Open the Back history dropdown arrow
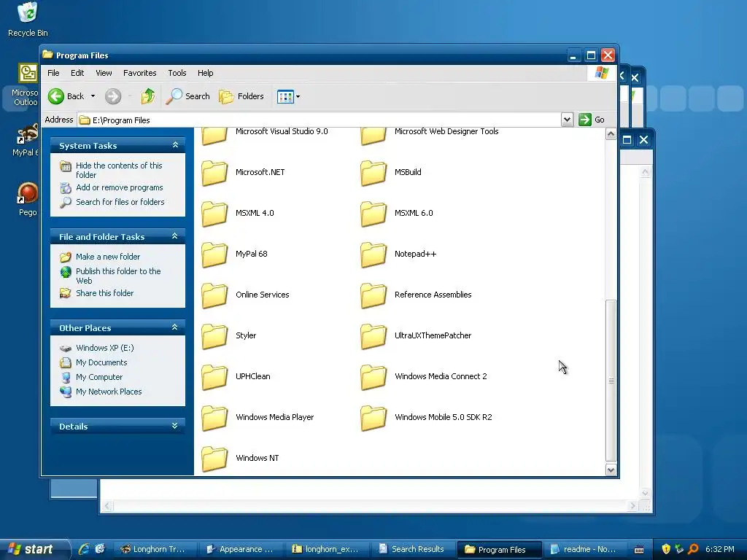 tap(93, 96)
